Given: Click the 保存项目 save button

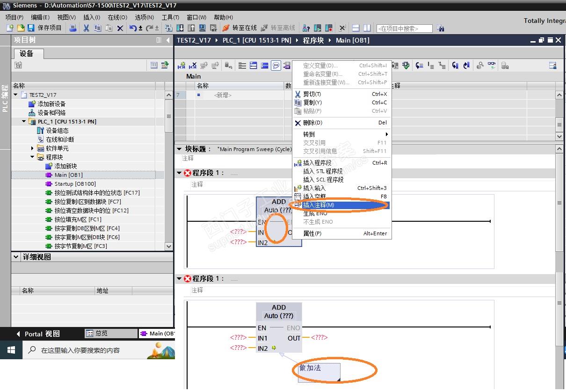Looking at the screenshot, I should pos(45,28).
